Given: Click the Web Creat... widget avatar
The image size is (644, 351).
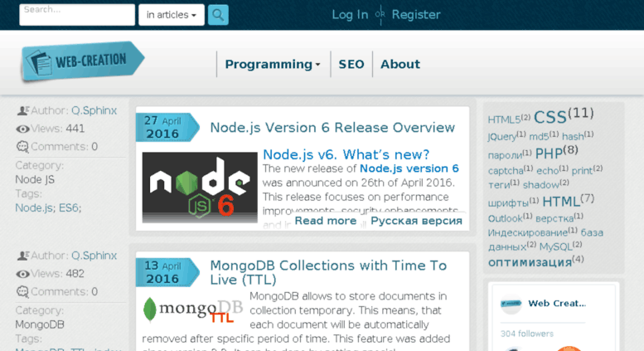Looking at the screenshot, I should (x=511, y=304).
